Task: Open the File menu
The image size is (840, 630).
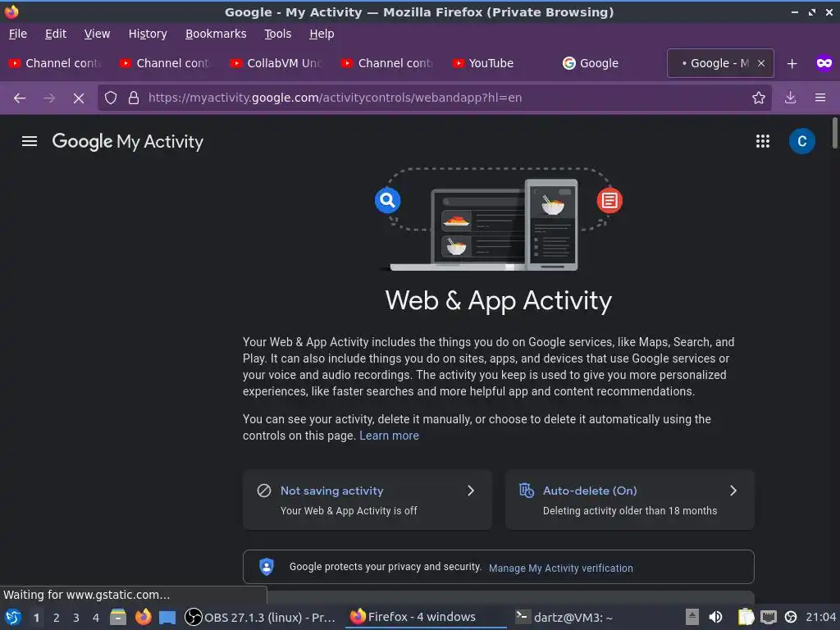Action: click(x=18, y=34)
